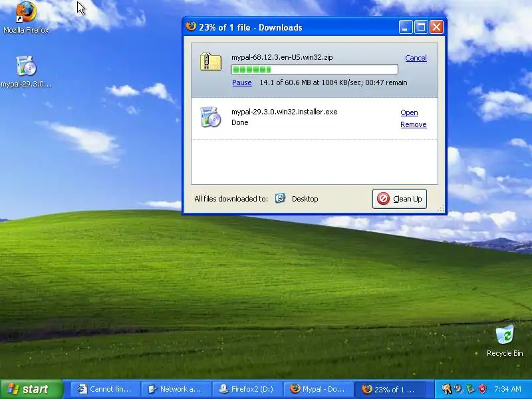Open the Mozilla Firefox desktop shortcut
Image resolution: width=532 pixels, height=399 pixels.
[x=26, y=17]
